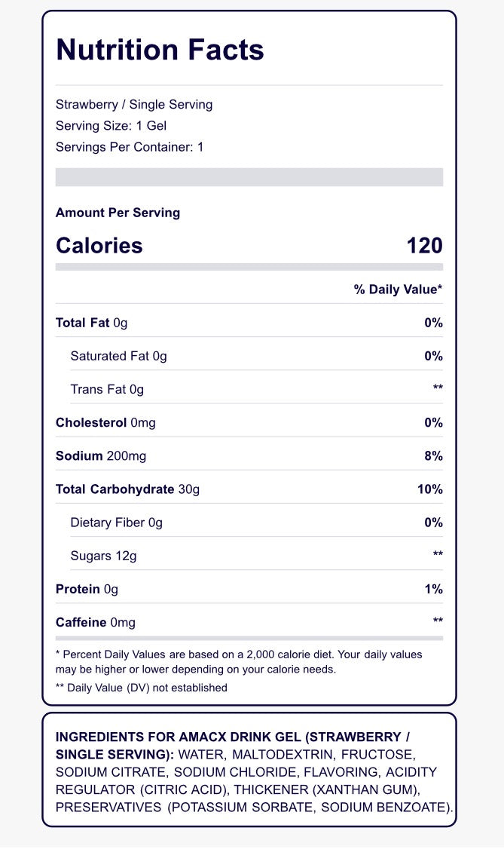The width and height of the screenshot is (504, 849).
Task: Click the 8% sodium daily value
Action: 433,456
